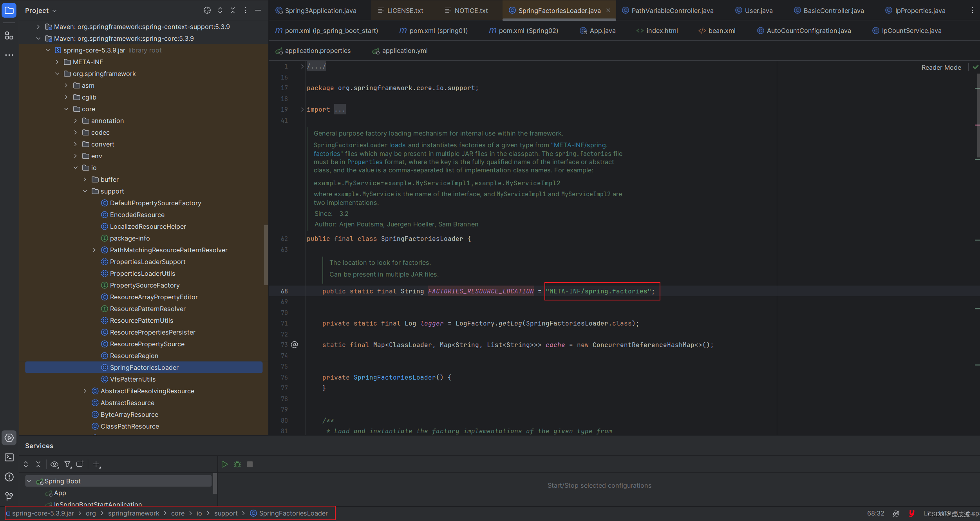The height and width of the screenshot is (521, 980).
Task: Switch to application.yml tab
Action: pos(400,51)
